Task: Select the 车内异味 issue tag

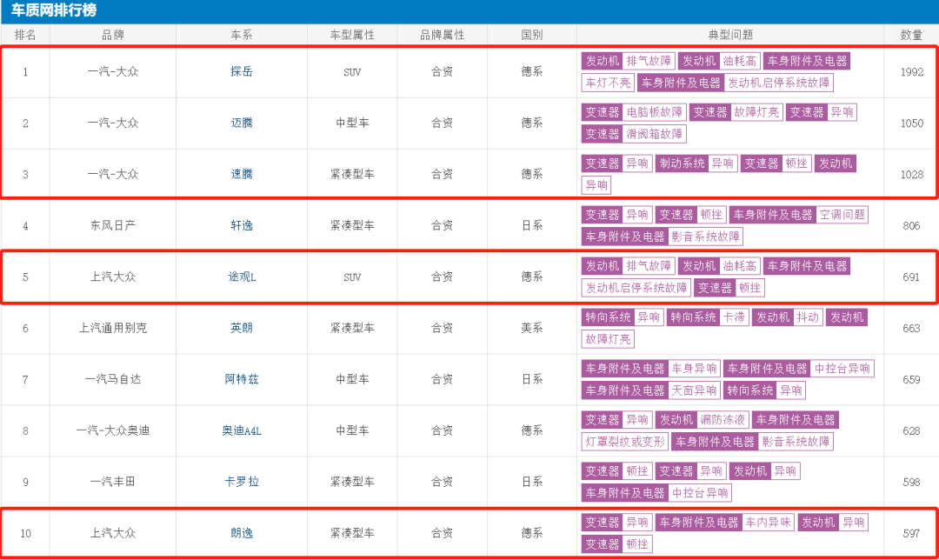Action: point(769,523)
